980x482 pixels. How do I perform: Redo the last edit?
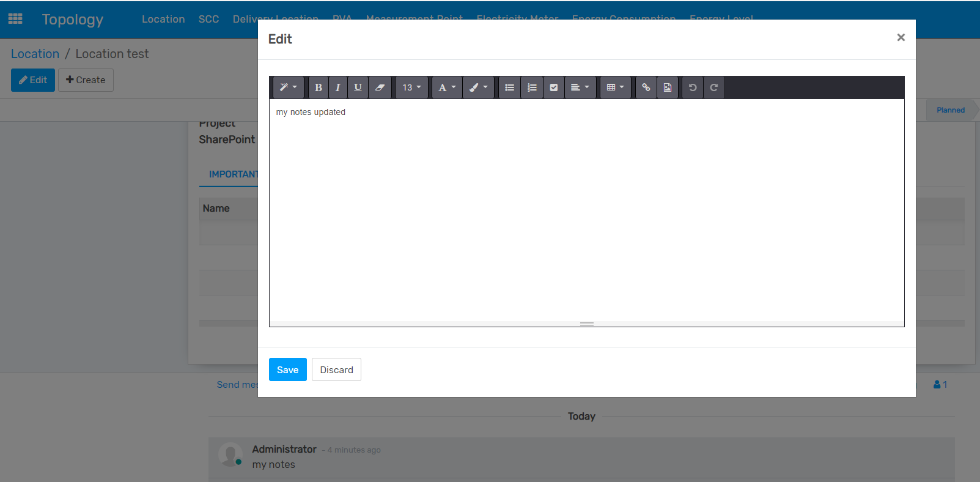pyautogui.click(x=713, y=87)
